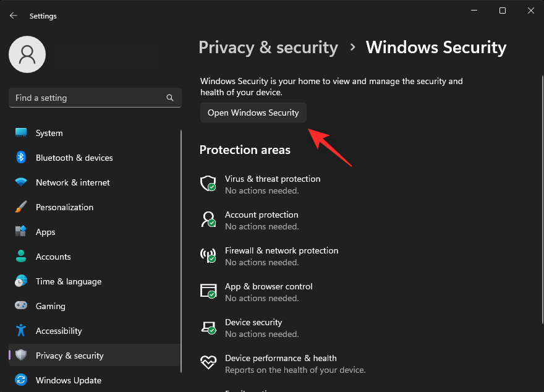This screenshot has width=544, height=392.
Task: Go back using the back arrow
Action: click(14, 16)
